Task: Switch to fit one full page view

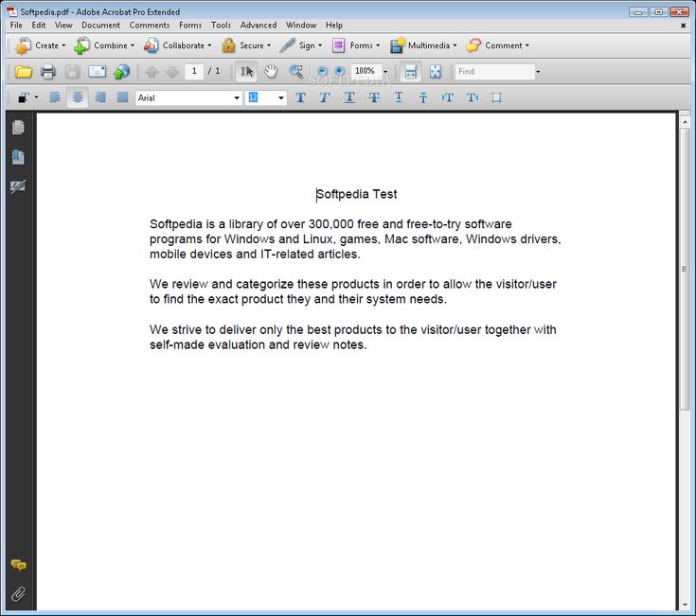Action: [435, 71]
